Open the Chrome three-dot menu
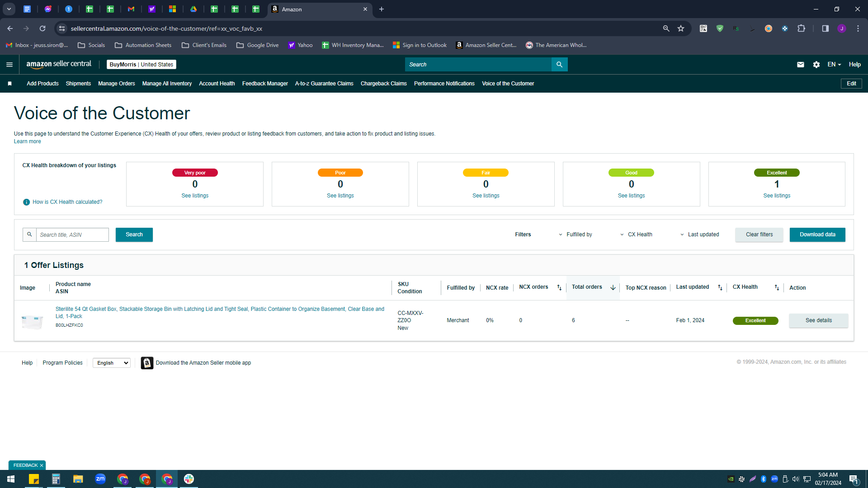The height and width of the screenshot is (488, 868). (x=858, y=28)
